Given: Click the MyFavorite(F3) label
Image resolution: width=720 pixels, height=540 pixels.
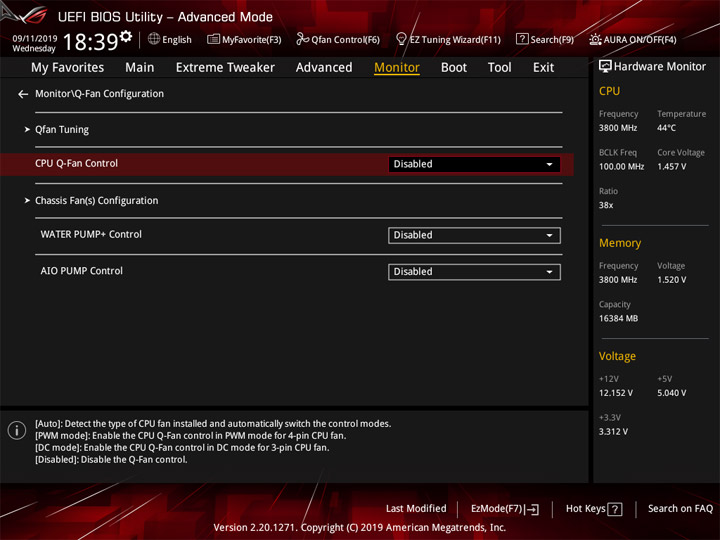Looking at the screenshot, I should [x=252, y=40].
